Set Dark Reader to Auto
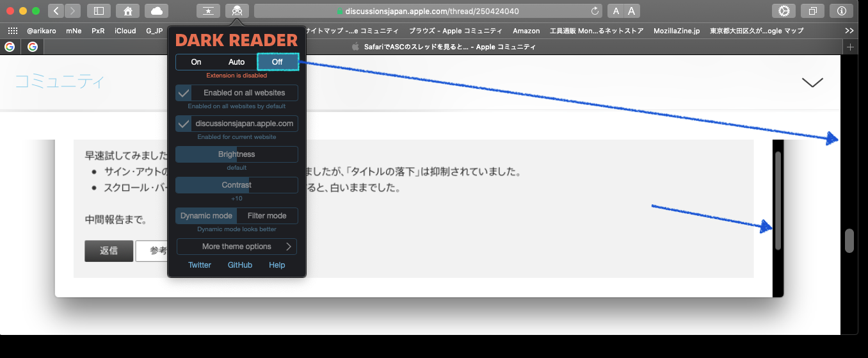 [x=237, y=62]
